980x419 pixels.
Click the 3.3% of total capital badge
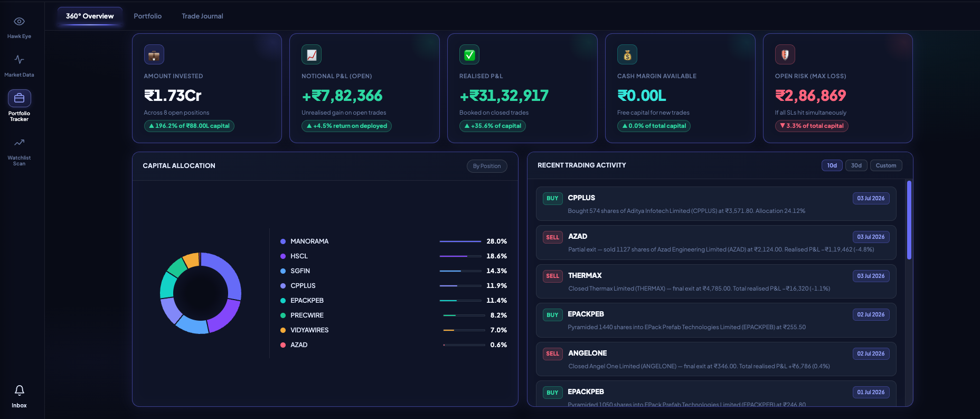pyautogui.click(x=812, y=126)
